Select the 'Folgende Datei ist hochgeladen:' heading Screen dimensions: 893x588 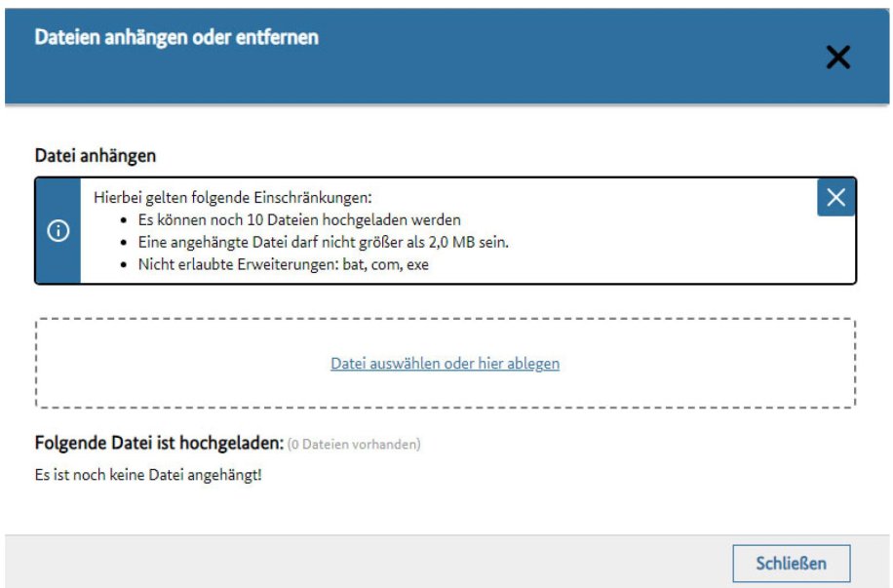click(x=159, y=444)
